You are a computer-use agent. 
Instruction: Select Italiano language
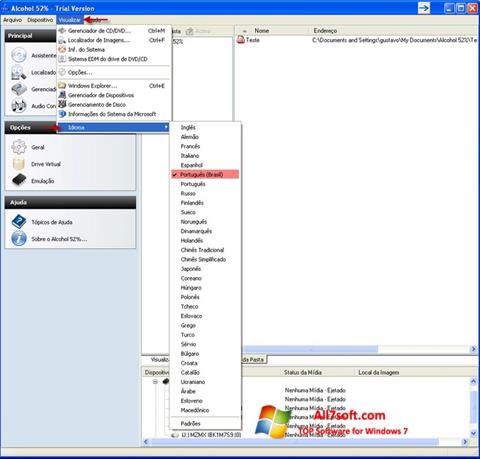tap(205, 156)
